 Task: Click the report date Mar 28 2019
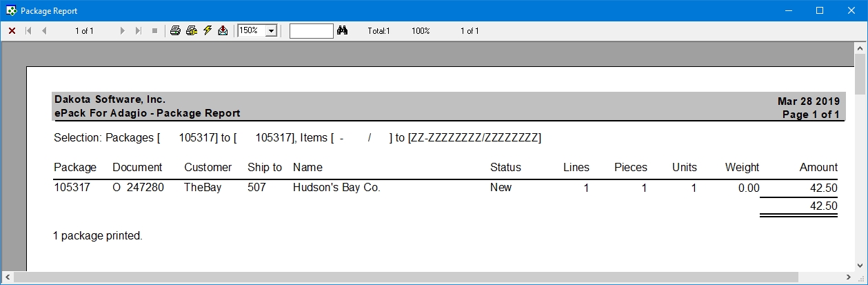pos(808,101)
